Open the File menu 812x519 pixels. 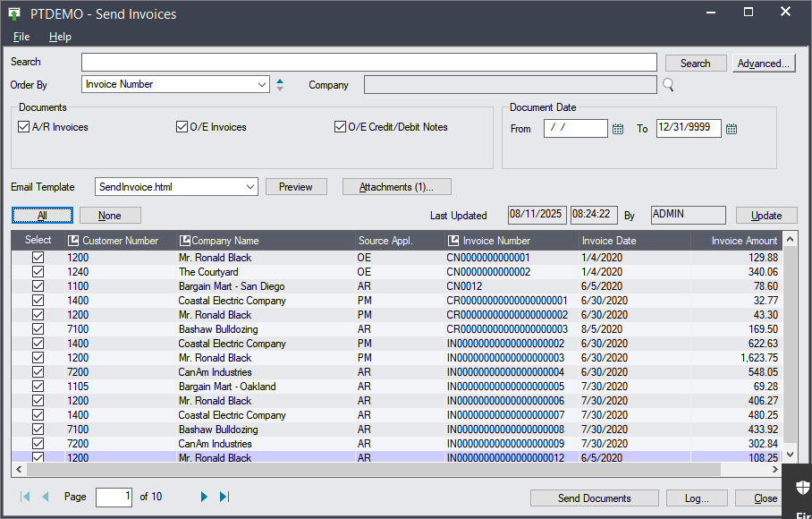21,37
